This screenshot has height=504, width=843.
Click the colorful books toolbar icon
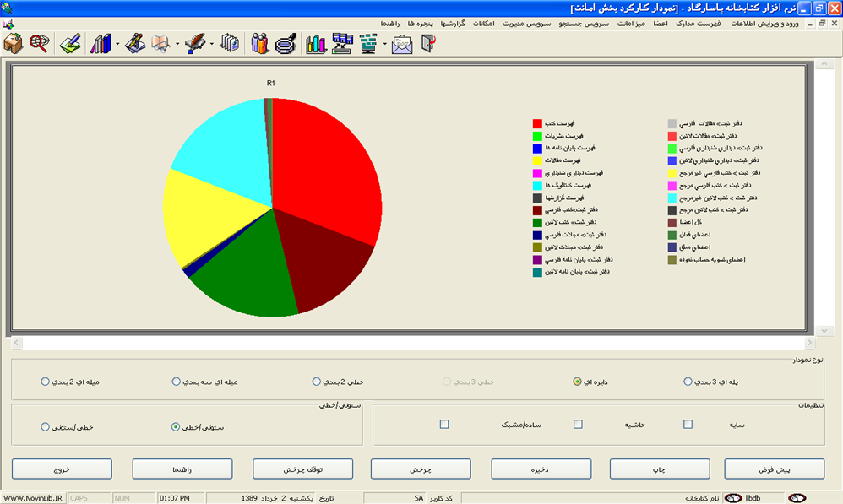tap(101, 43)
